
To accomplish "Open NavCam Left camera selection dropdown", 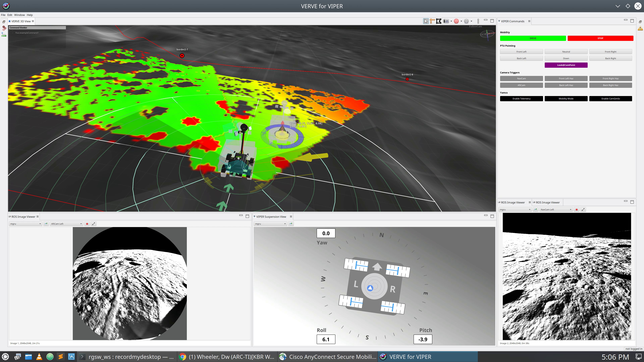I will (x=556, y=210).
